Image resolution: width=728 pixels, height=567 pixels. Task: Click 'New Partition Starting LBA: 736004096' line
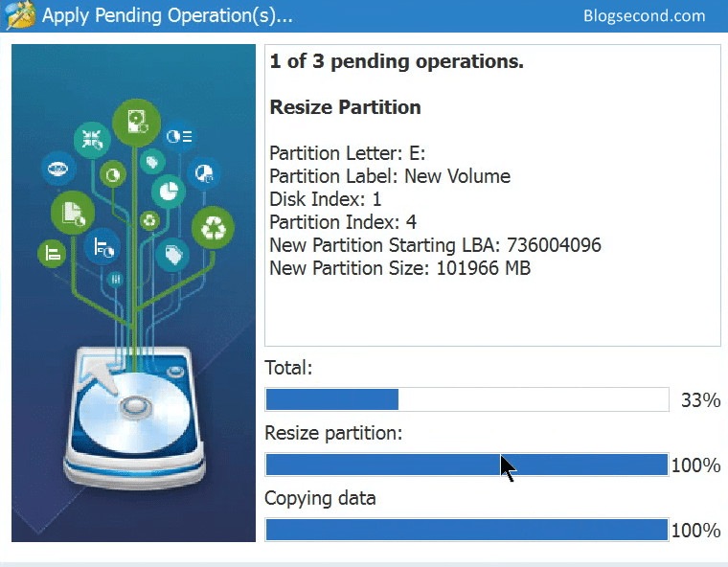(x=436, y=245)
